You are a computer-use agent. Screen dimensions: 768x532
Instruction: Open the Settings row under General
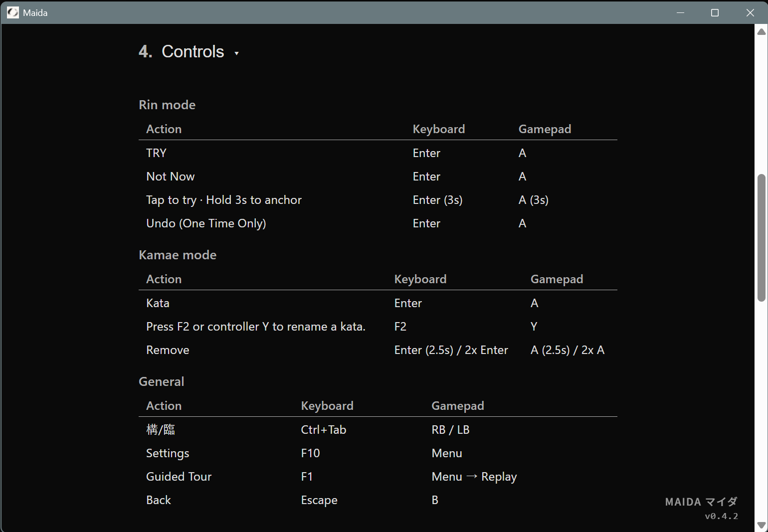coord(168,453)
